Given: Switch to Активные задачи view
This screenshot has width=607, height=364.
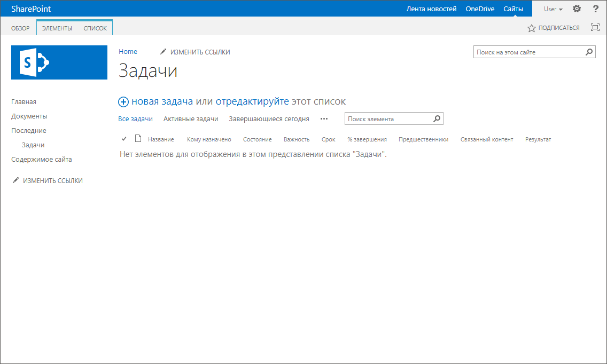Looking at the screenshot, I should pos(190,119).
